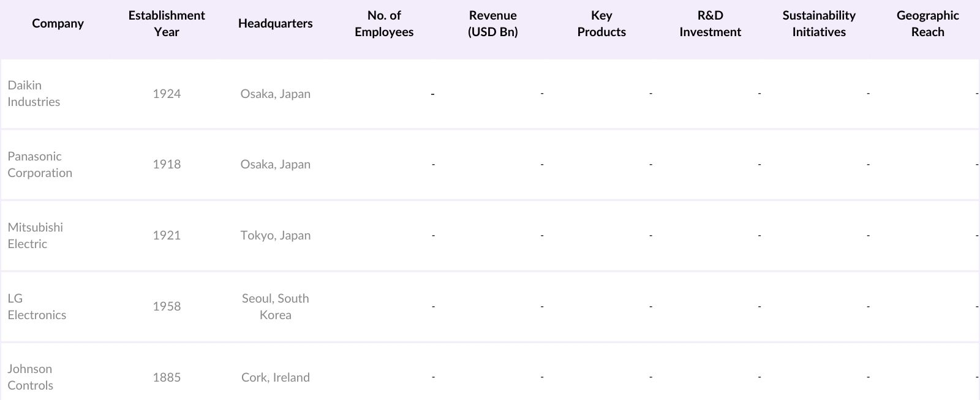Click the Cork, Ireland headquarters cell
980x400 pixels.
(x=275, y=377)
